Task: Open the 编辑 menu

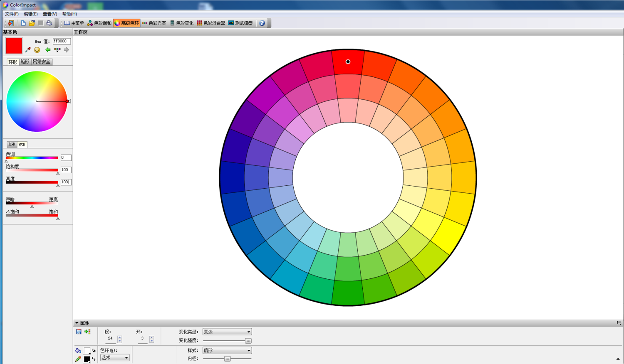Action: pyautogui.click(x=30, y=14)
